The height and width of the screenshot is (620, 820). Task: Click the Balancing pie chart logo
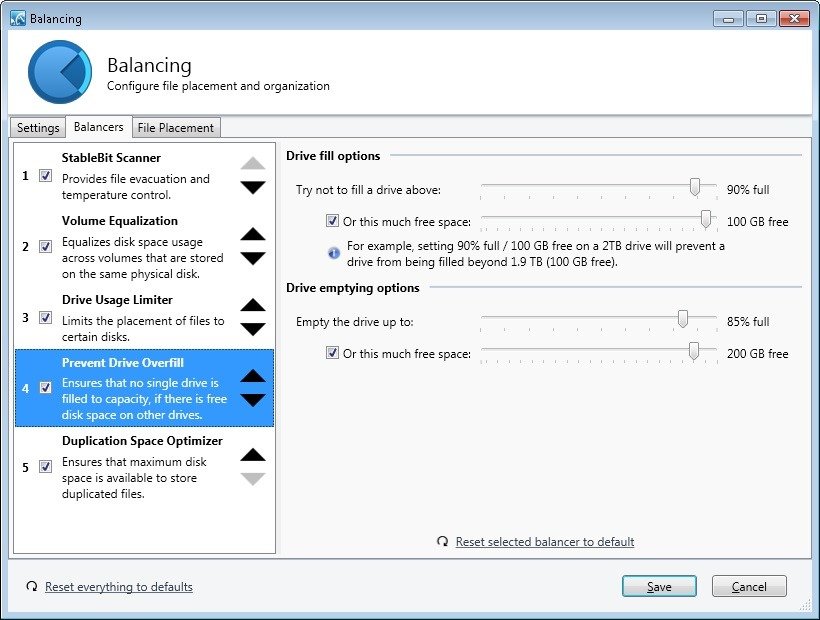60,72
